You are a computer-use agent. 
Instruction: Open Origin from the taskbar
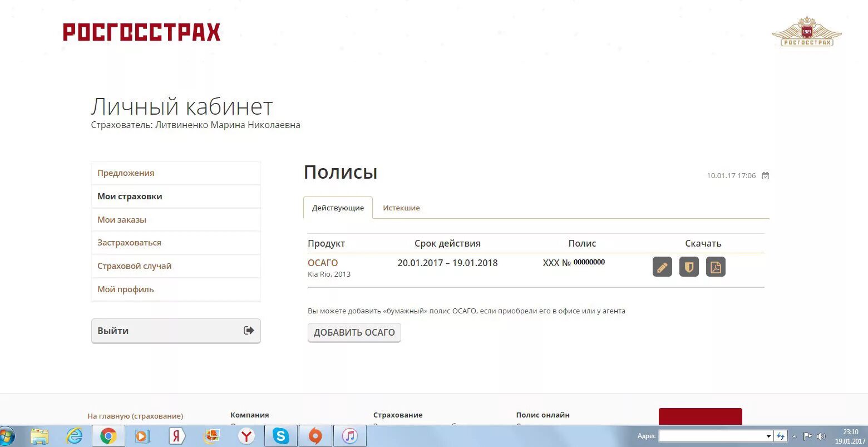pyautogui.click(x=315, y=436)
